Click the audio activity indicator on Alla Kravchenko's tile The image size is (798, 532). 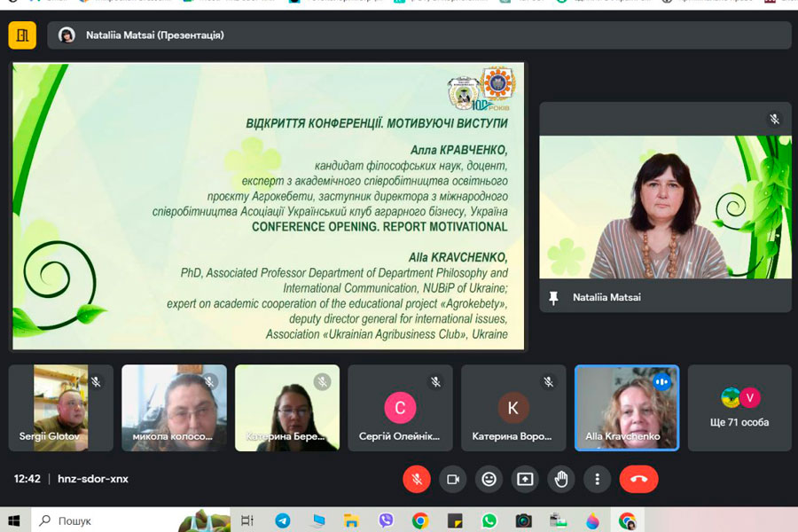[x=661, y=382]
